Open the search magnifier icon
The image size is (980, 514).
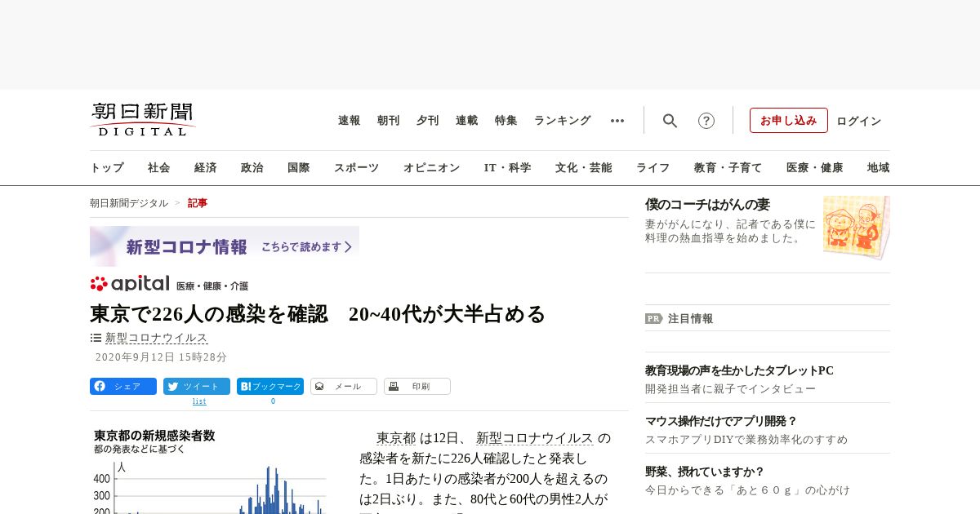pos(670,121)
